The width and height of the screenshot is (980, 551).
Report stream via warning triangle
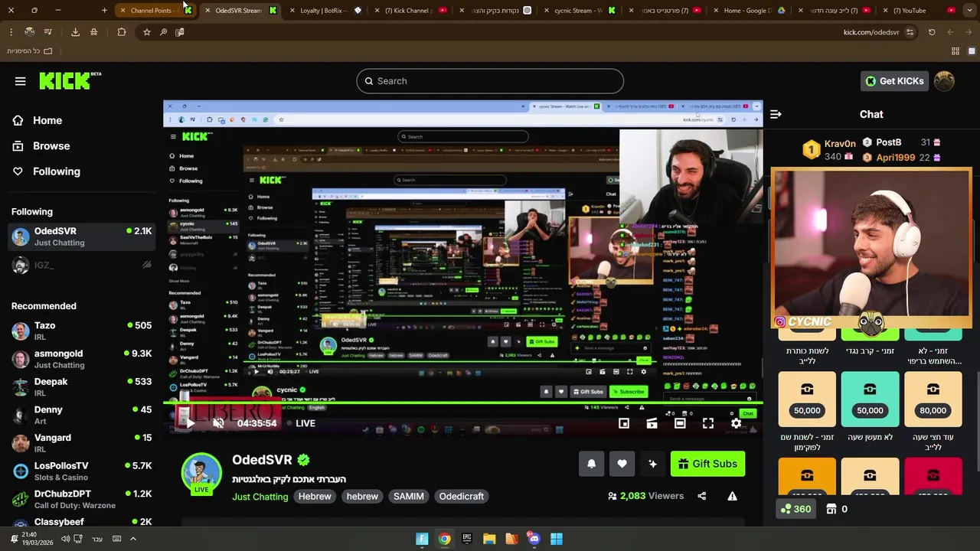click(732, 496)
